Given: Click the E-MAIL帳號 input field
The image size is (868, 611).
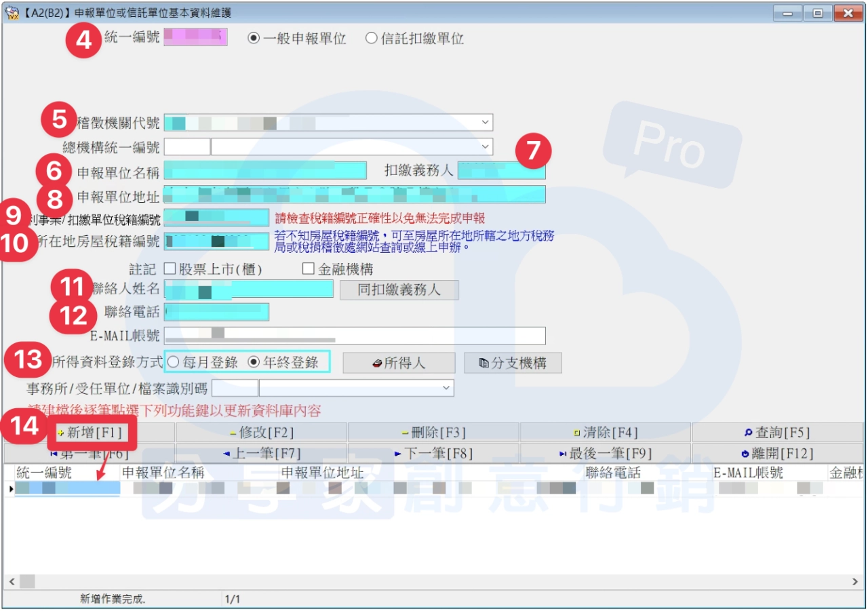Looking at the screenshot, I should point(355,336).
